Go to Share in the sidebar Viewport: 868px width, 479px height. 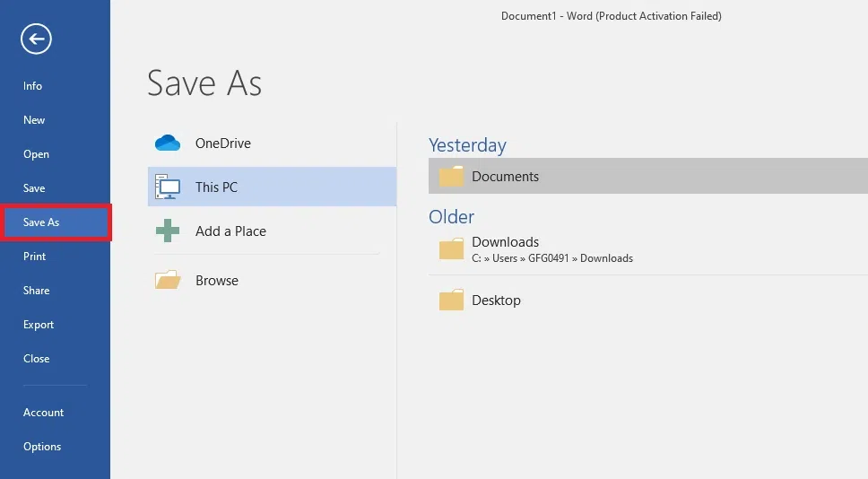tap(36, 290)
